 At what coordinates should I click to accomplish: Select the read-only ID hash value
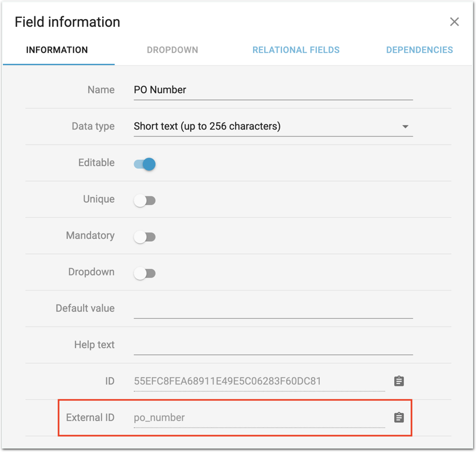click(228, 381)
